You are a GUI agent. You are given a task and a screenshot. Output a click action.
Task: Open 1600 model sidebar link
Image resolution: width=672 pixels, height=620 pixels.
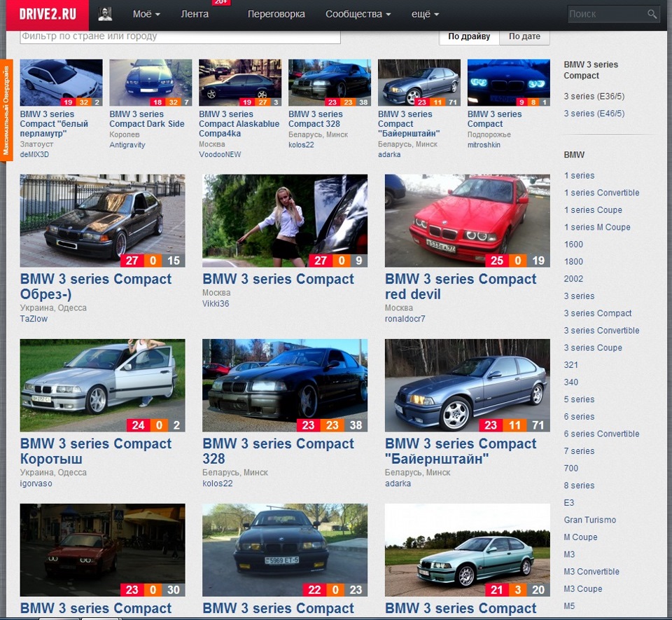pyautogui.click(x=573, y=244)
